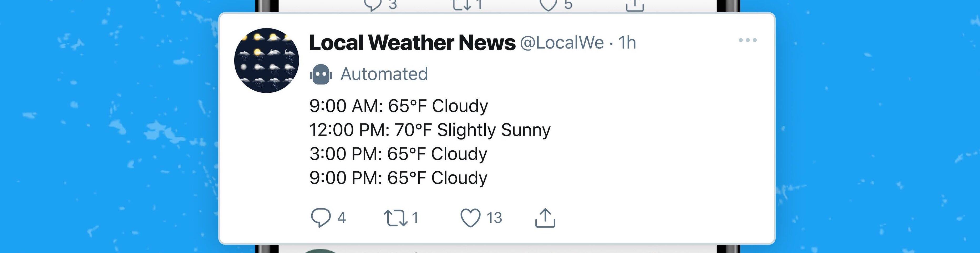
Task: Click the 12:00 PM Slightly Sunny line
Action: click(x=429, y=130)
